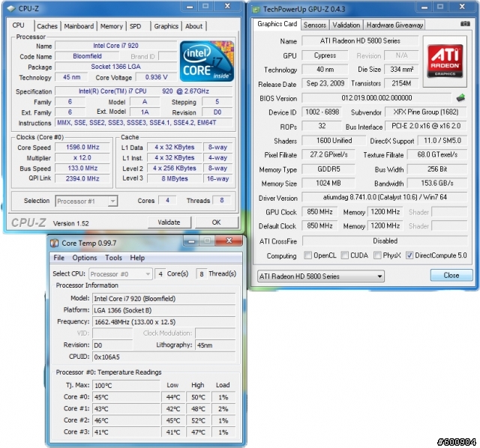Click the Core #2 High value 52°C
The height and width of the screenshot is (448, 480).
click(x=198, y=420)
